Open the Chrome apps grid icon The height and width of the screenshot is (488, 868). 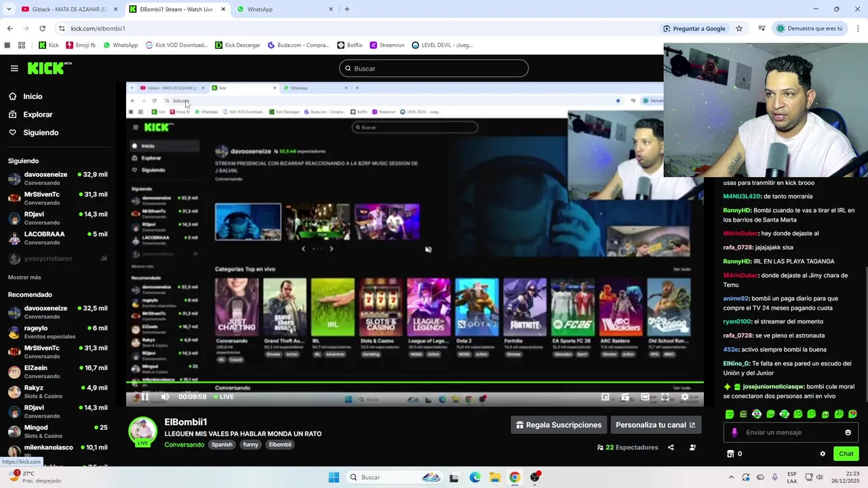tap(22, 45)
